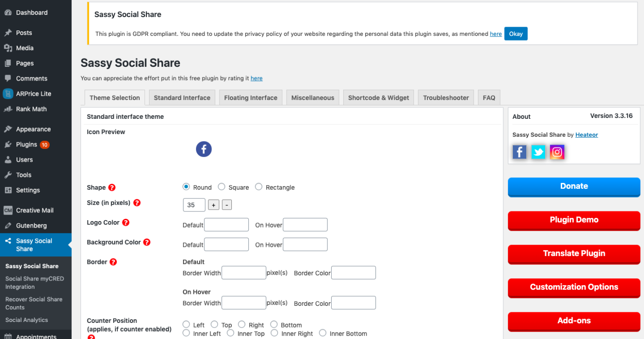
Task: Go to Shortcode & Widget tab
Action: 379,98
